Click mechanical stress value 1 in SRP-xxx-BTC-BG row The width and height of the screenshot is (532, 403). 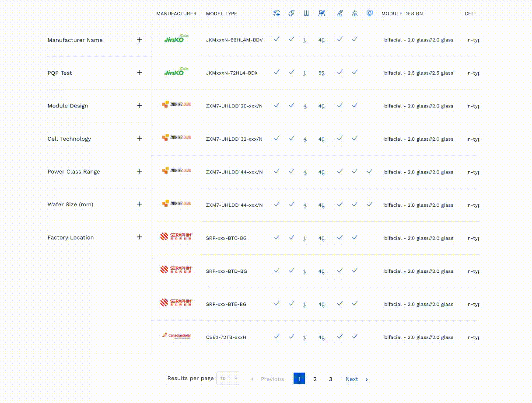(x=305, y=239)
